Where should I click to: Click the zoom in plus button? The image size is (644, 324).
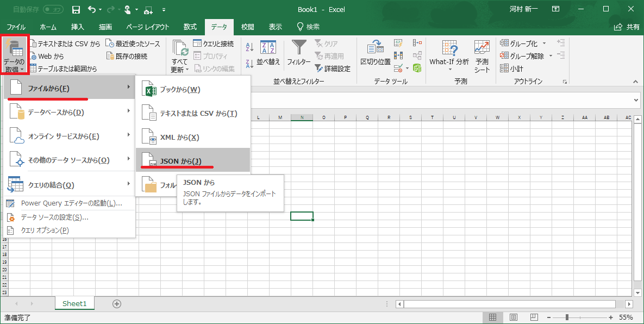point(611,317)
